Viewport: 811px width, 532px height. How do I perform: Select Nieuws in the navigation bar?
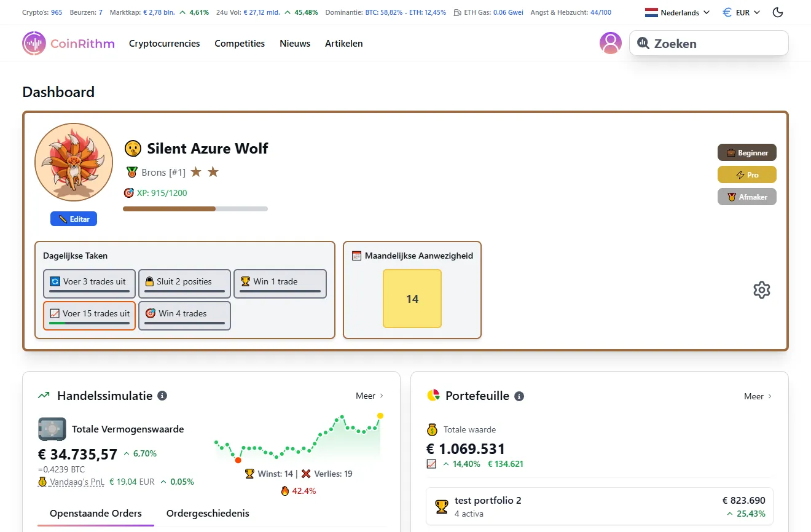(295, 43)
